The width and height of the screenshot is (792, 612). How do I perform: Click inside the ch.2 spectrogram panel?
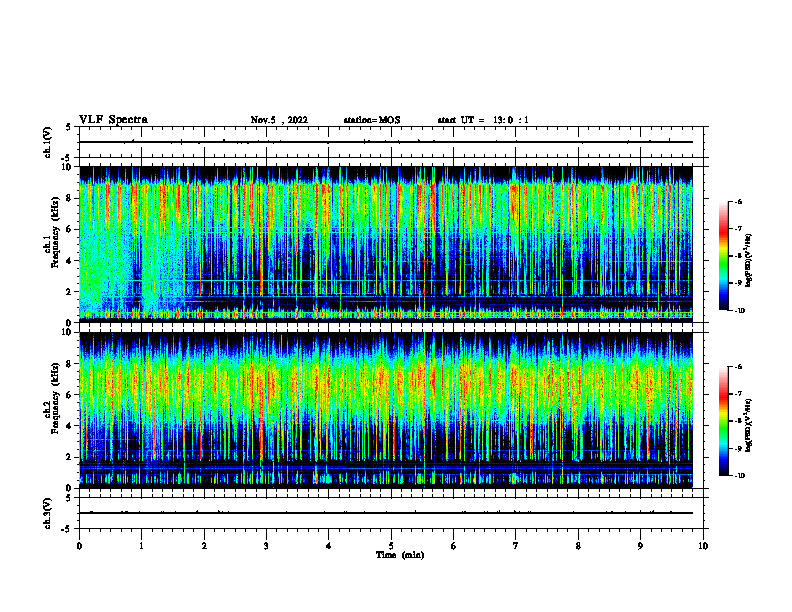pyautogui.click(x=386, y=410)
